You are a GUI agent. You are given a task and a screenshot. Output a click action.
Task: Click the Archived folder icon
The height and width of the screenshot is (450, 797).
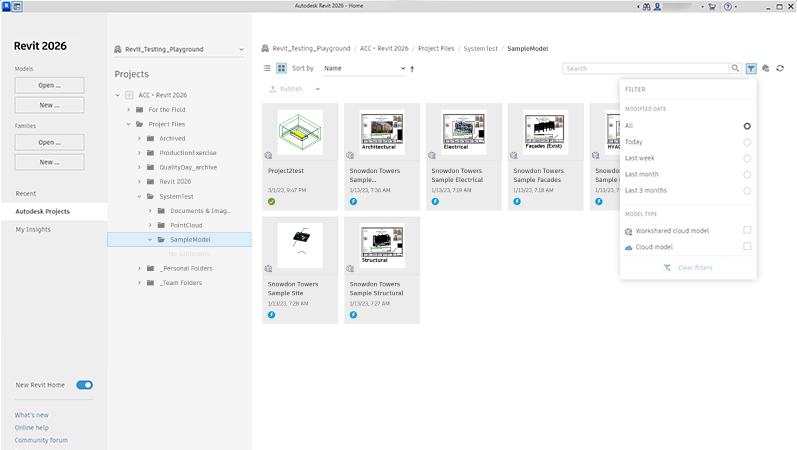150,138
